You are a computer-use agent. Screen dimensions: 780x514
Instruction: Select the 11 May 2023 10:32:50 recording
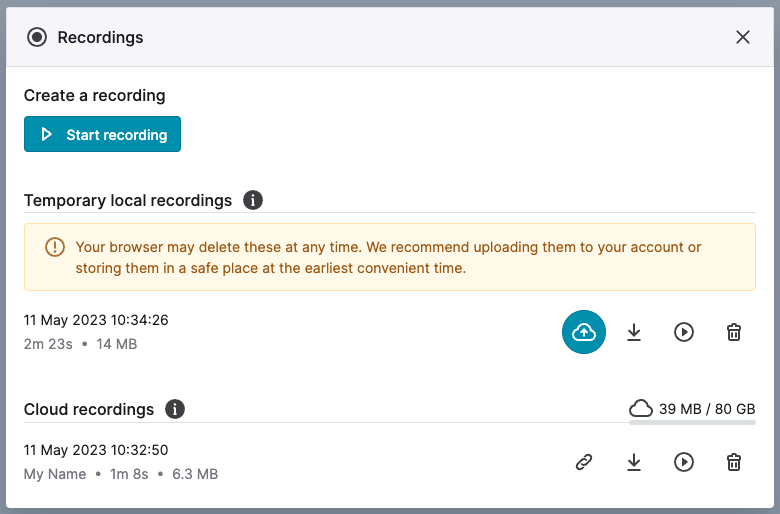point(96,450)
